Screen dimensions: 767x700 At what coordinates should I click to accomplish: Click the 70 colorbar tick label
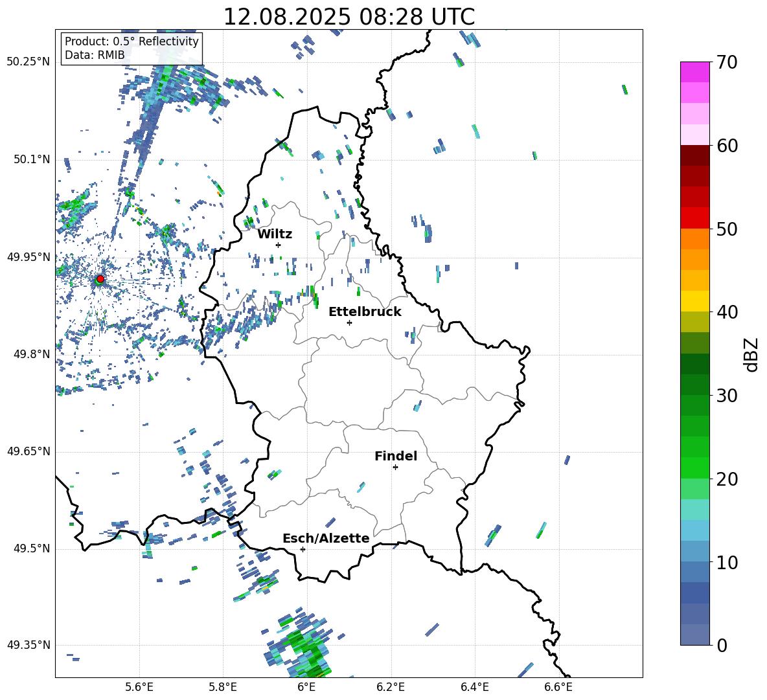727,63
